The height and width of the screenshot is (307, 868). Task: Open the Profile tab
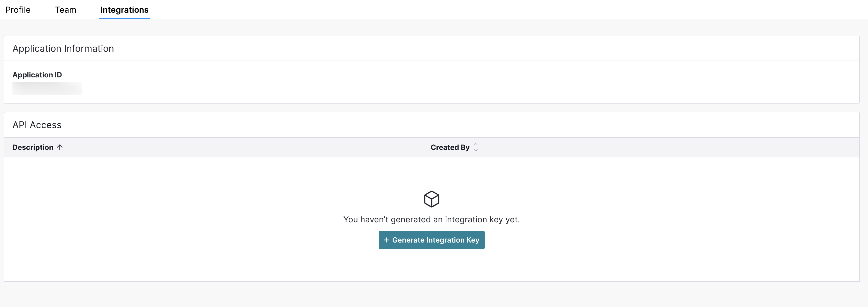(18, 10)
